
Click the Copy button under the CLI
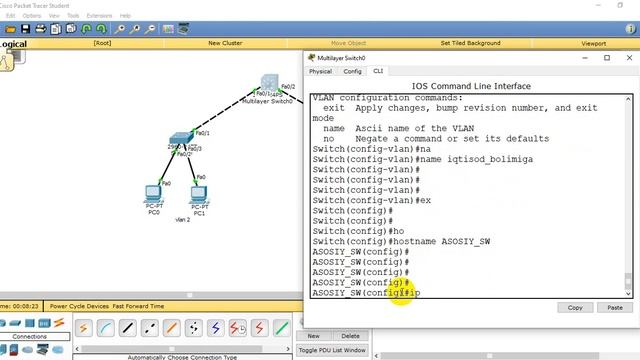coord(575,308)
